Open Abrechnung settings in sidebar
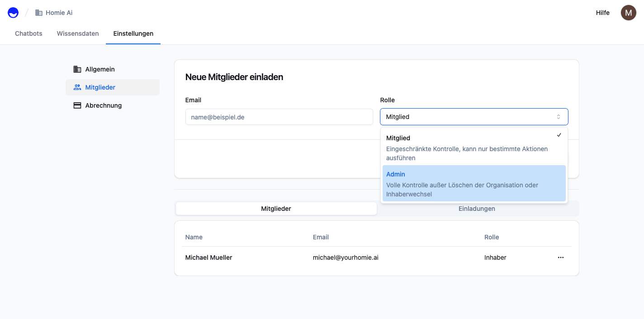644x319 pixels. click(x=113, y=105)
